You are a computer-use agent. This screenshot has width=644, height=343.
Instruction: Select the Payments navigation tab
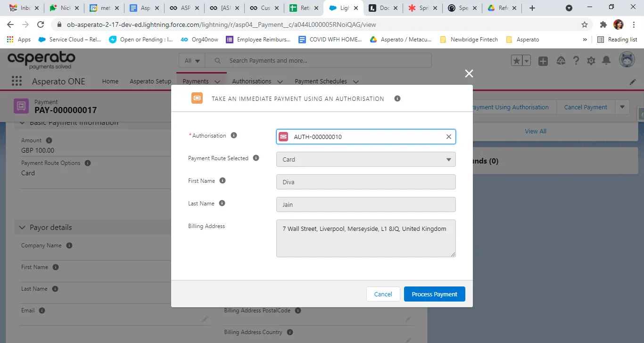click(x=196, y=81)
